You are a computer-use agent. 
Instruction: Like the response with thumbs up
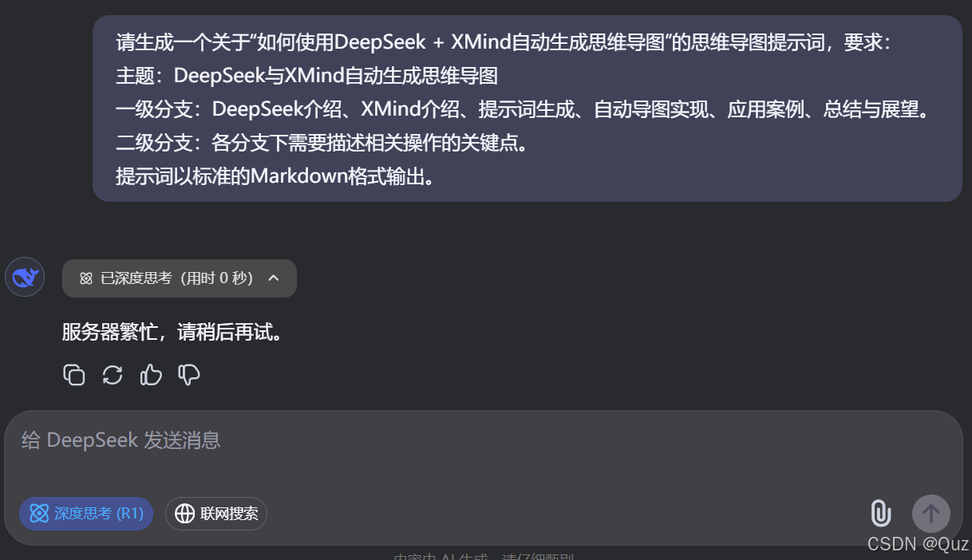151,374
